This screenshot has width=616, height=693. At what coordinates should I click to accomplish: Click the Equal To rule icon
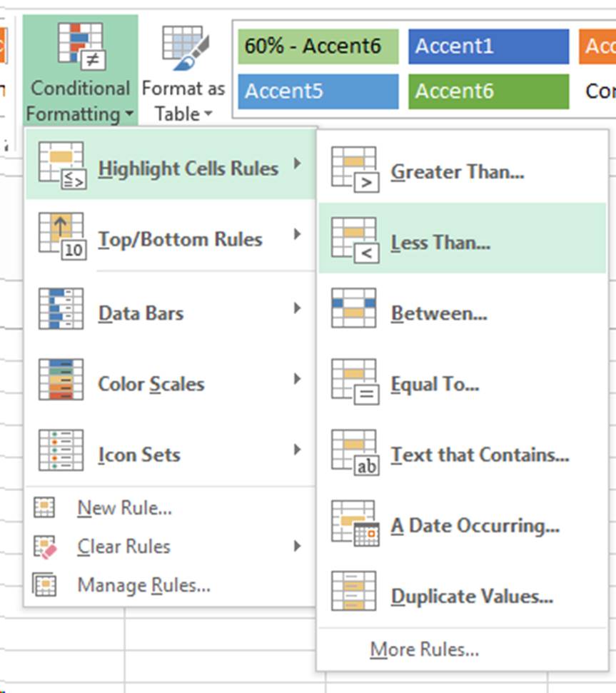click(x=355, y=382)
